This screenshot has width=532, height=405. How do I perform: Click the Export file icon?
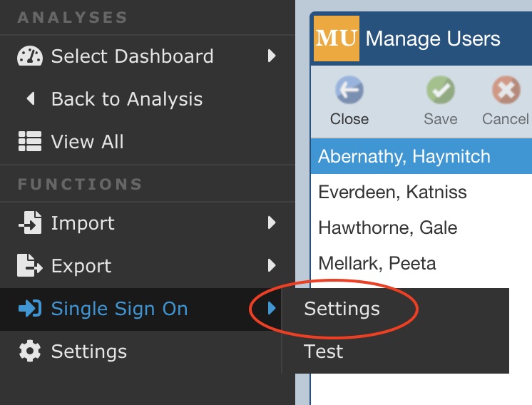pos(30,265)
